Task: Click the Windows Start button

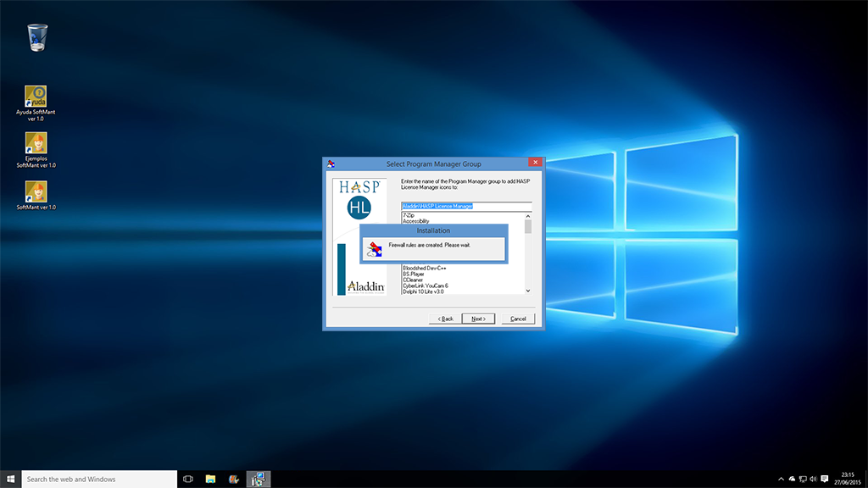Action: (x=11, y=479)
